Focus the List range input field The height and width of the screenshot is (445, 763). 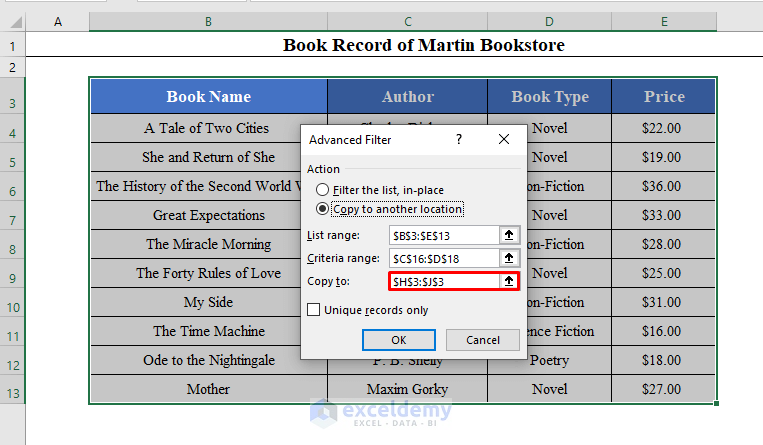pos(444,236)
